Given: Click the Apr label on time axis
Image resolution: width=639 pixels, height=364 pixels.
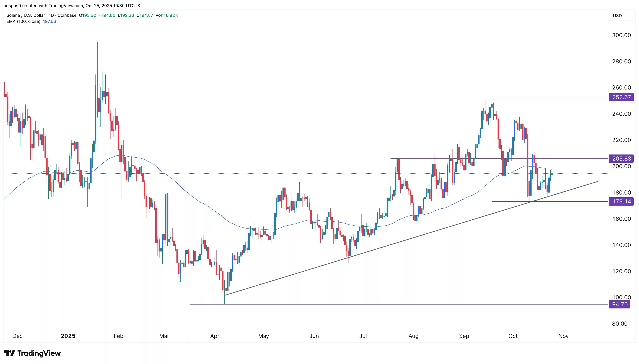Looking at the screenshot, I should pyautogui.click(x=215, y=336).
